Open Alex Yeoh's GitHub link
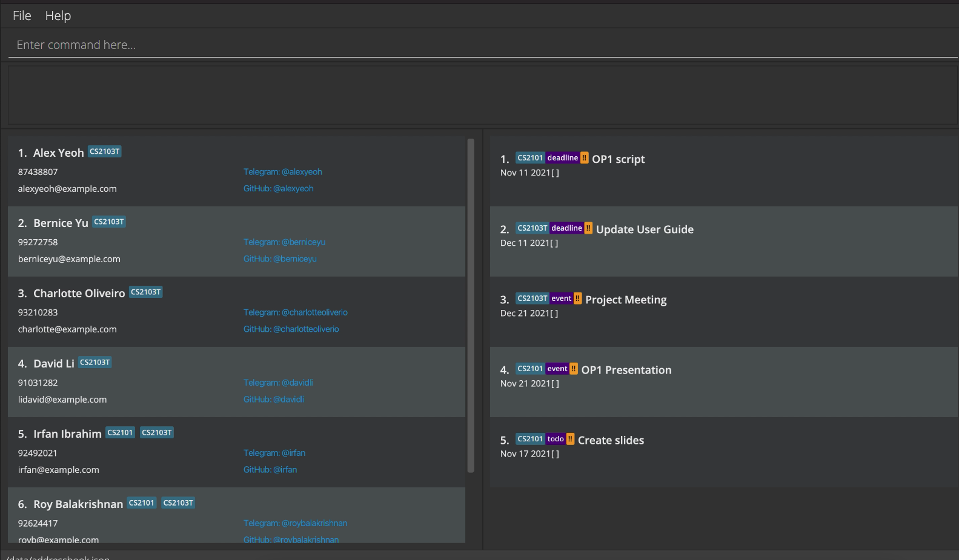959x560 pixels. pos(279,188)
